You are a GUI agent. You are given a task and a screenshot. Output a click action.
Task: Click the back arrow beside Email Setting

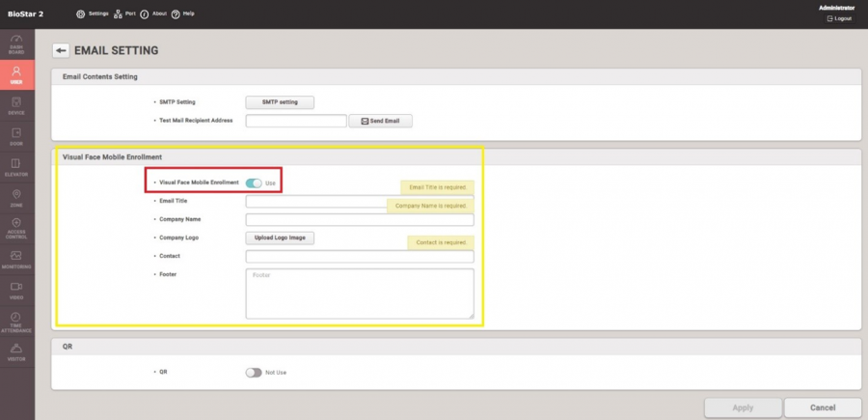pos(61,50)
